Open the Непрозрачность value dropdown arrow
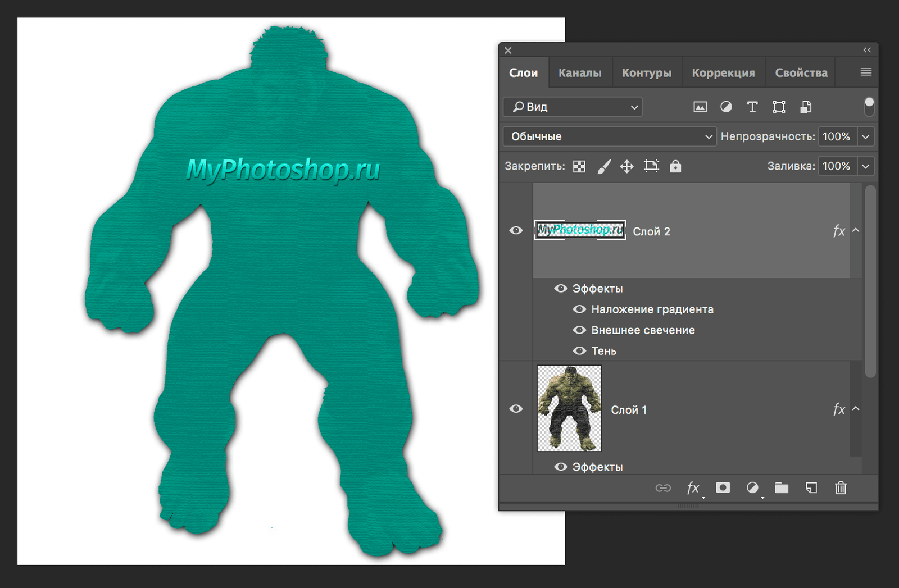 pos(866,136)
